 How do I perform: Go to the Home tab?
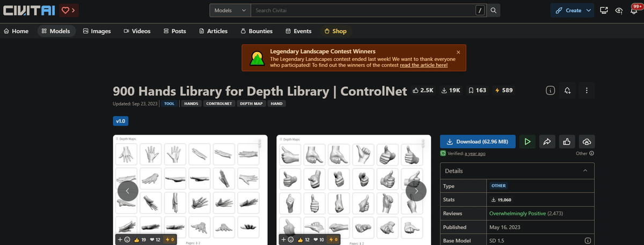(16, 31)
